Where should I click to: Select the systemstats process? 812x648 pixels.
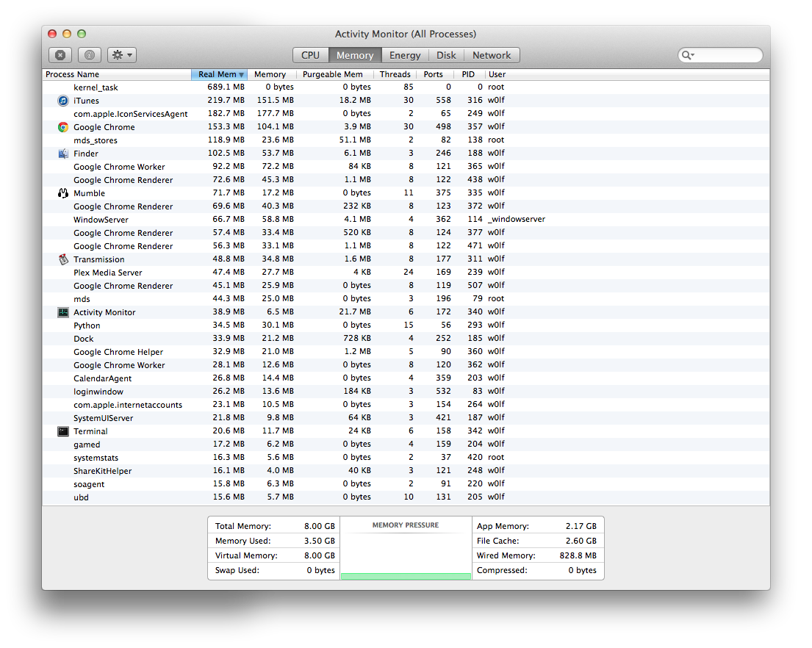pos(406,458)
